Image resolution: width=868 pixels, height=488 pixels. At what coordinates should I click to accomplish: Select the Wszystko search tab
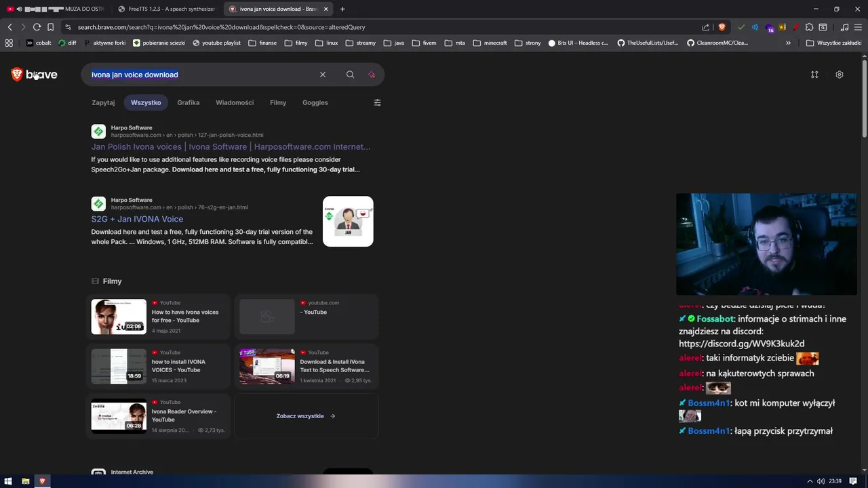coord(146,102)
